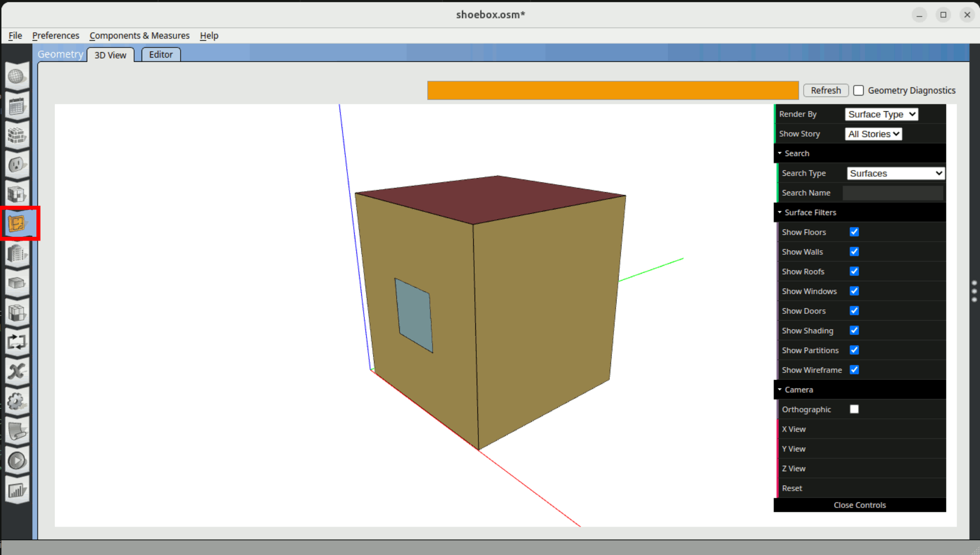Open the Show Story dropdown
Image resolution: width=980 pixels, height=555 pixels.
pos(873,134)
